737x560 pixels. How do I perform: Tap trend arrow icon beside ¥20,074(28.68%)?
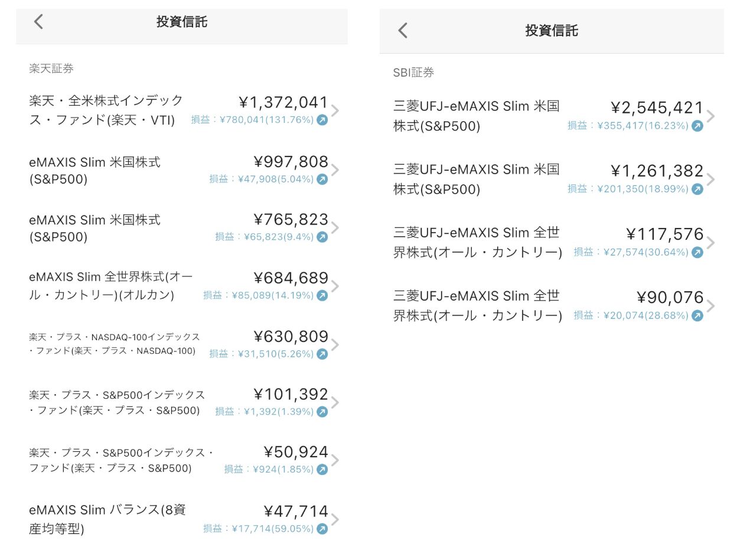[x=697, y=315]
